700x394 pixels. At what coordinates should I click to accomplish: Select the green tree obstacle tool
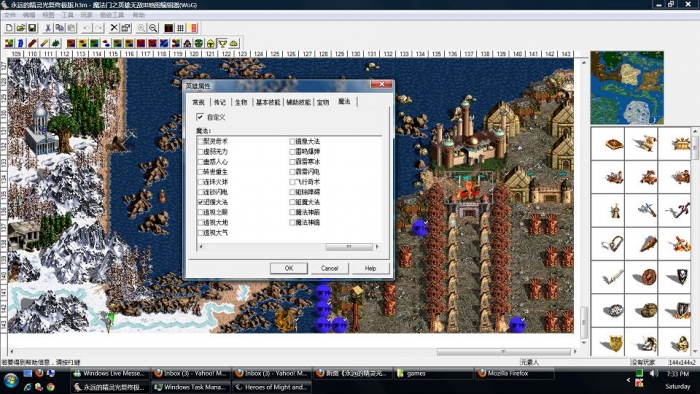55,43
